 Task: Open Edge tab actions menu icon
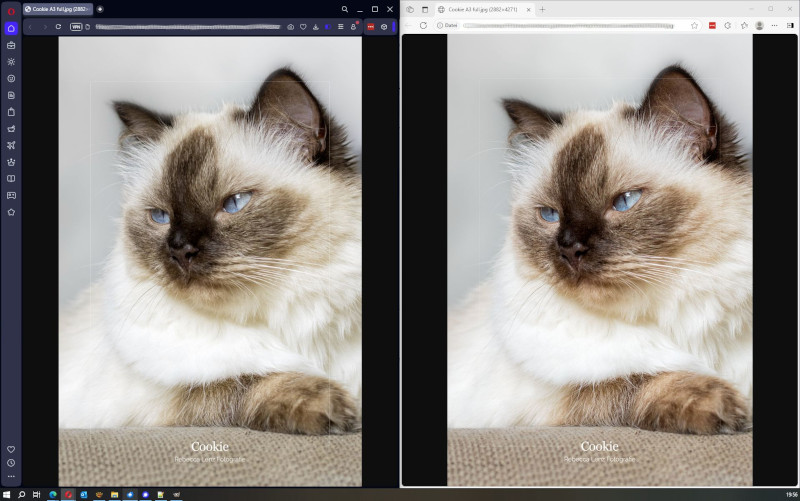point(425,9)
